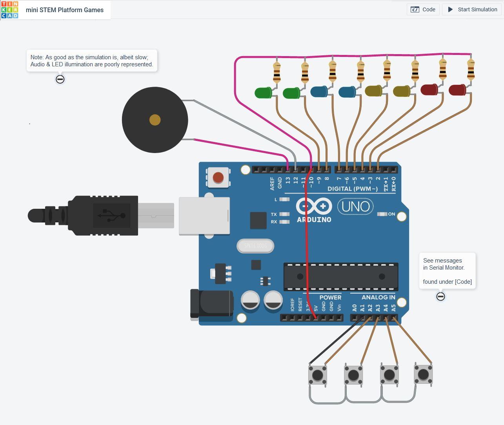Select the resistor above the rightmost red LED
The image size is (504, 425).
pos(471,69)
